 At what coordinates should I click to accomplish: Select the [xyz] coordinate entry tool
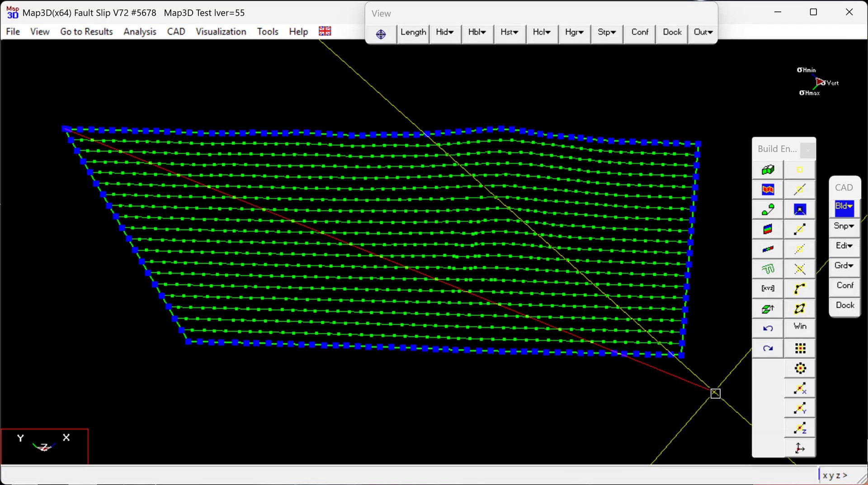[768, 288]
